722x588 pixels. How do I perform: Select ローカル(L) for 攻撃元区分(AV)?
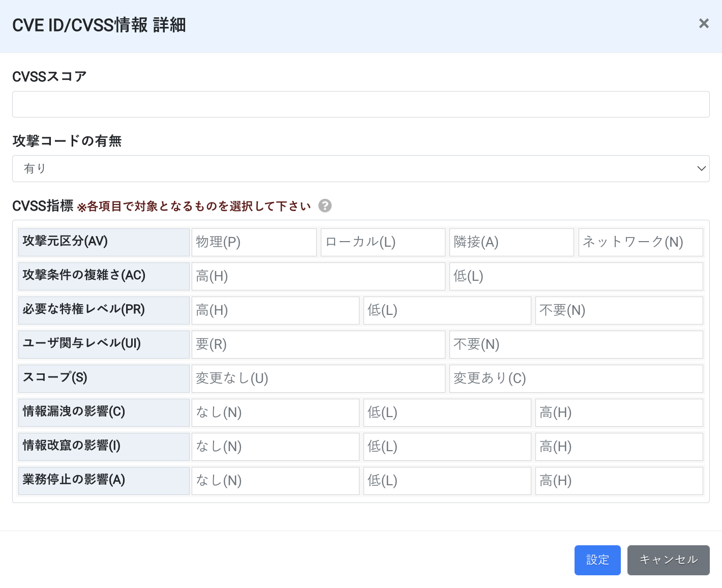[x=383, y=242]
